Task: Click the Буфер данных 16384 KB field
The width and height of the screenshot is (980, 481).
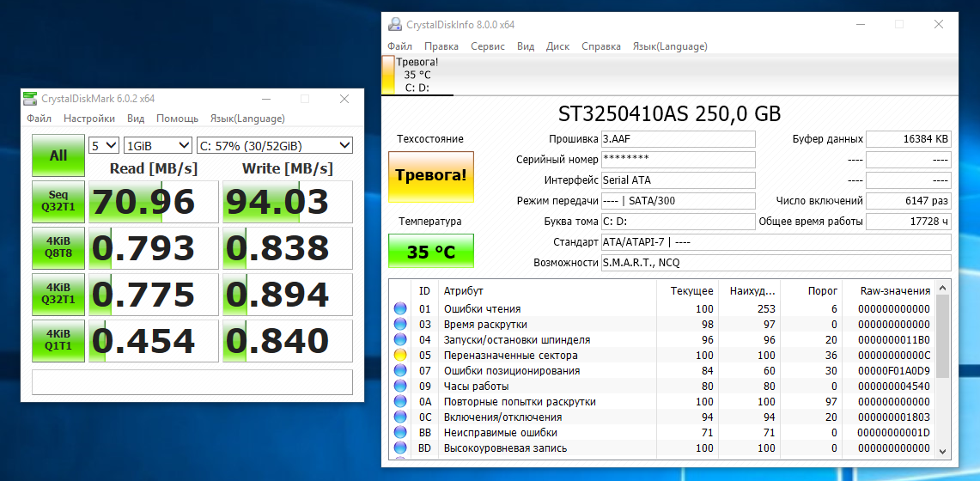Action: [909, 138]
